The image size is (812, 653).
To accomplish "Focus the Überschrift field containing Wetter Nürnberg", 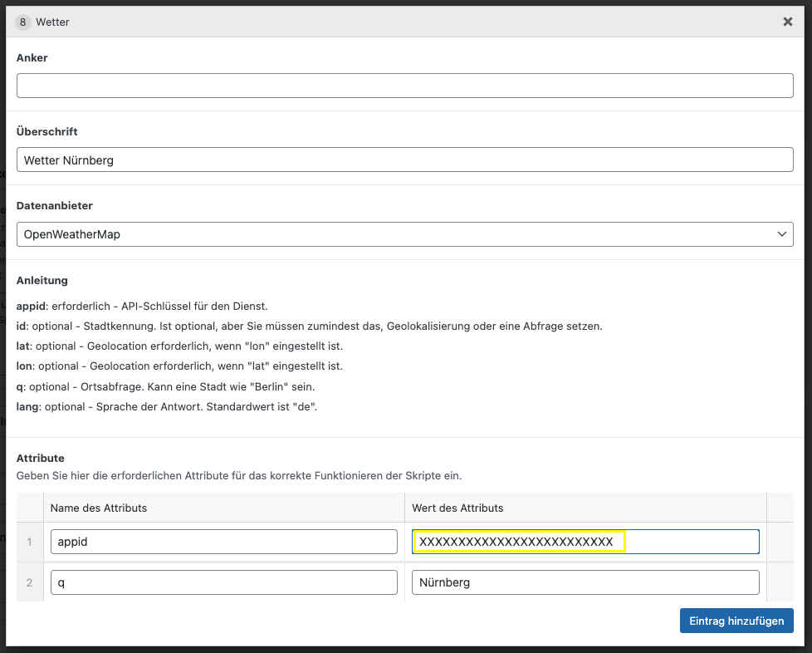I will coord(404,160).
